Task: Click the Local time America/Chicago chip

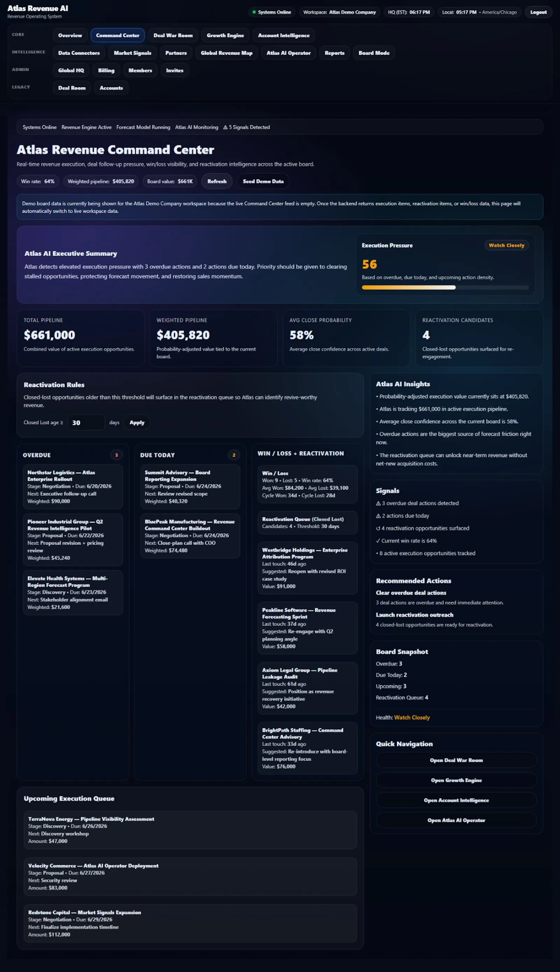Action: point(479,12)
